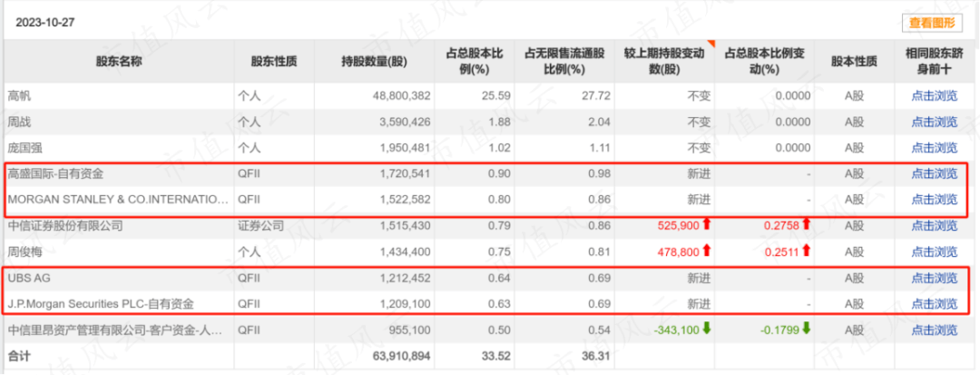Click the 合计 total row label
The image size is (980, 375).
(18, 356)
